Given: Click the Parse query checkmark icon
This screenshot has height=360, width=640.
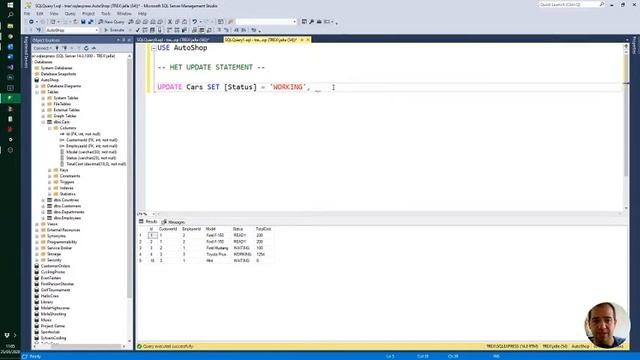Looking at the screenshot, I should point(138,30).
